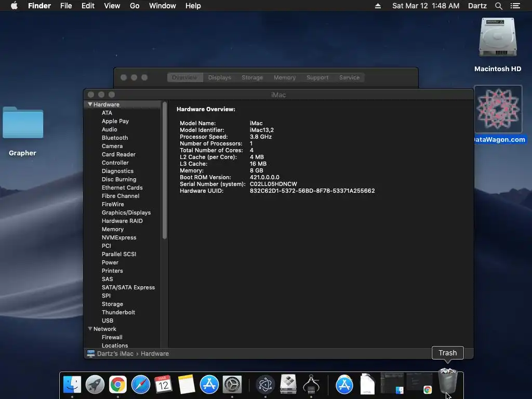Switch to Service tab in About window

click(349, 77)
